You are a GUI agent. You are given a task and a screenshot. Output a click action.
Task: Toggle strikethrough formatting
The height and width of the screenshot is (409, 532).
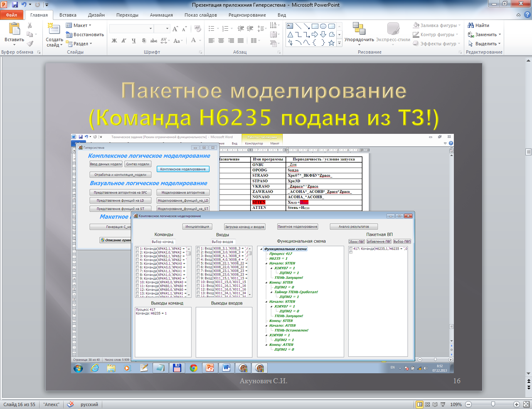pos(153,41)
